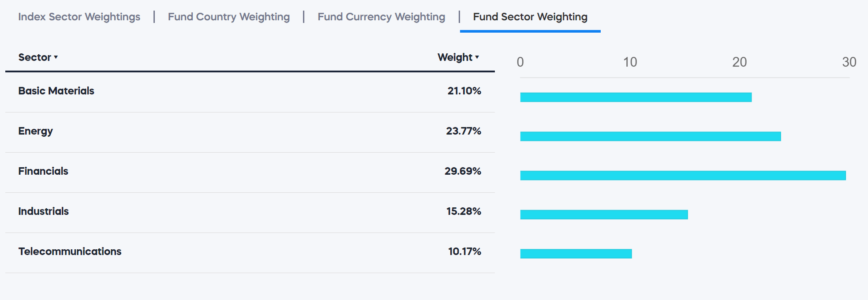This screenshot has width=868, height=300.
Task: Sort by the Sector column arrow
Action: coord(56,57)
